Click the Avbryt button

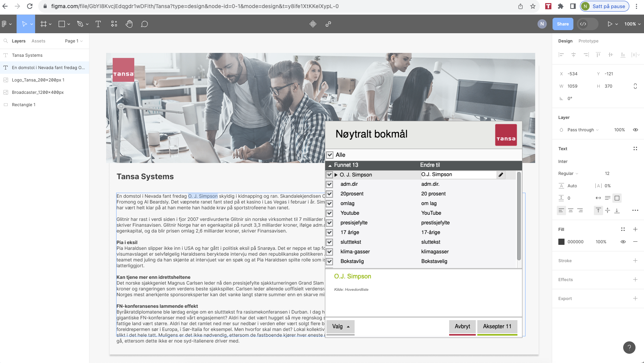pos(462,327)
